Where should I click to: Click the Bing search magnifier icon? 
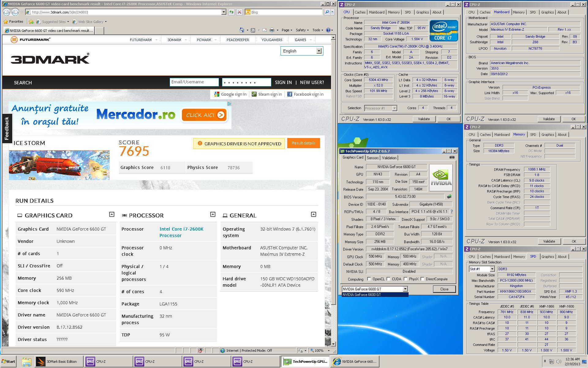click(x=327, y=12)
